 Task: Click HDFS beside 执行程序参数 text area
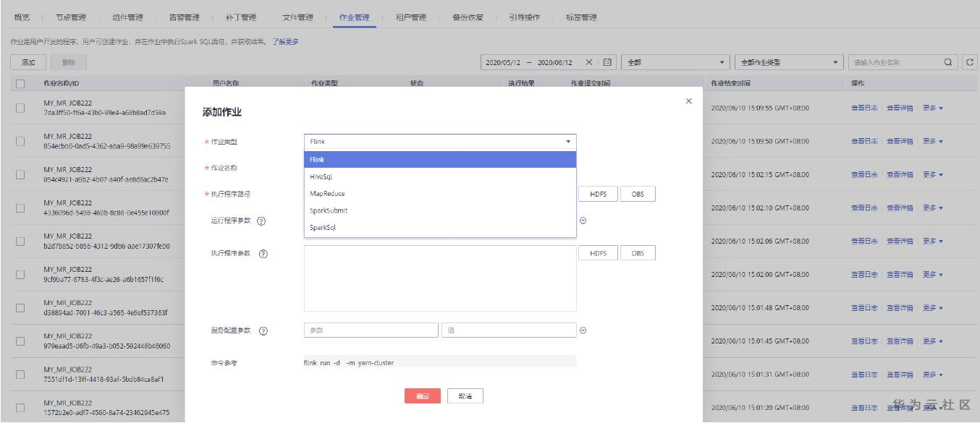(x=598, y=253)
